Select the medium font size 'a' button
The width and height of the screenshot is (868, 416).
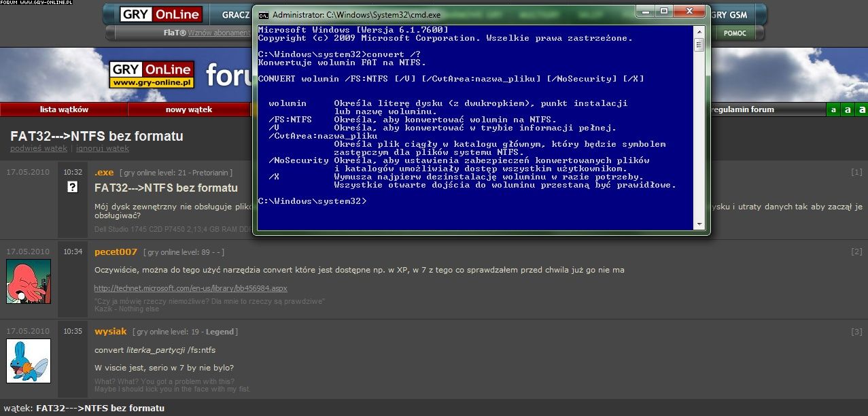click(848, 109)
